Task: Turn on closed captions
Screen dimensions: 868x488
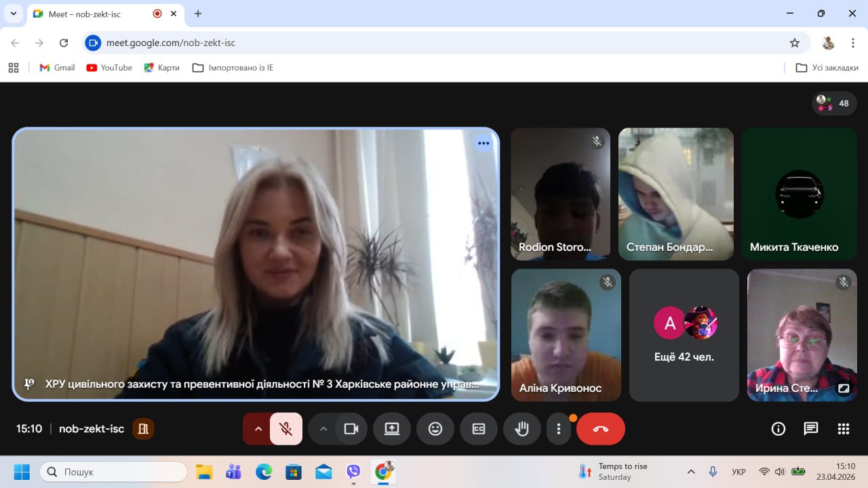Action: click(x=479, y=428)
